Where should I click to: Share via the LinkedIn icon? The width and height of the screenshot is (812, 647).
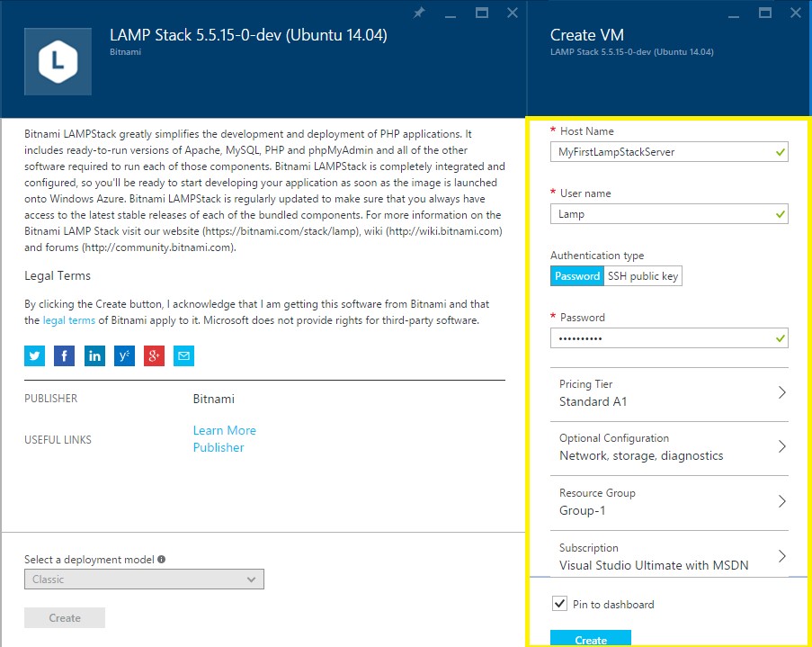tap(94, 356)
